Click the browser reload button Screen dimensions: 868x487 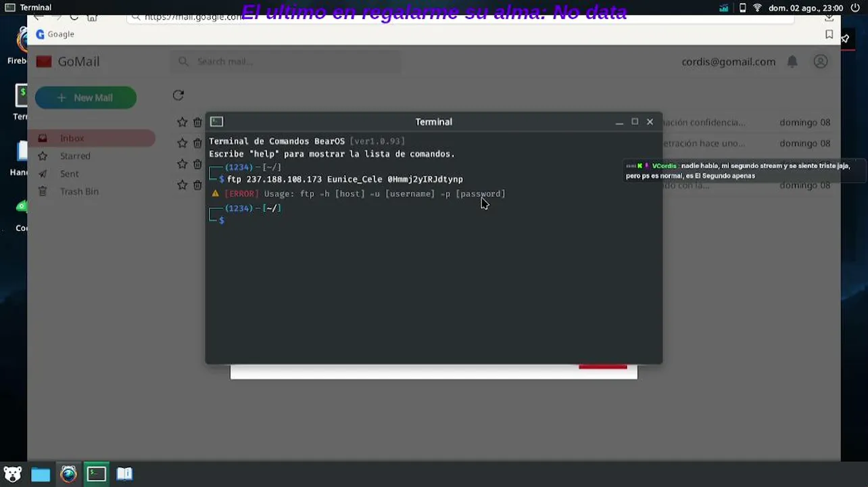(x=73, y=17)
